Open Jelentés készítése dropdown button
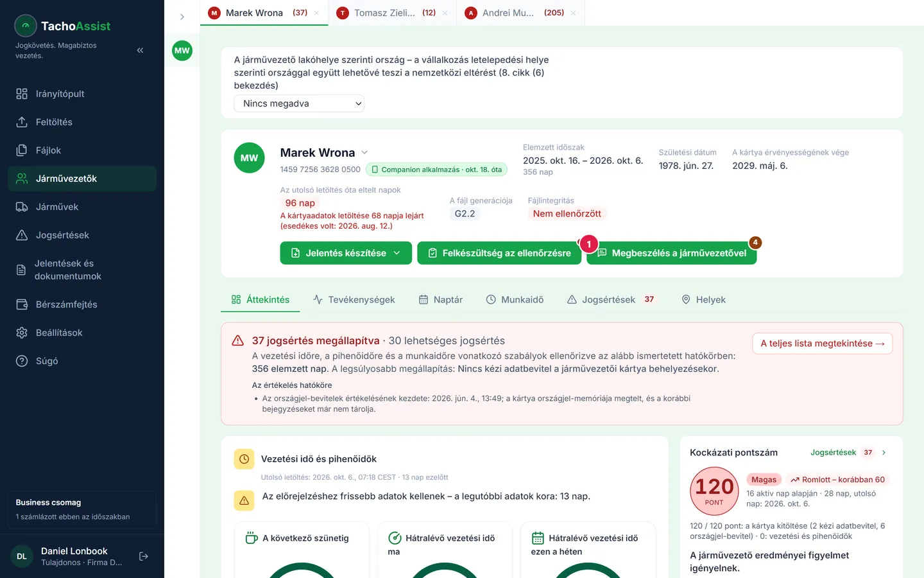The width and height of the screenshot is (924, 578). 346,253
